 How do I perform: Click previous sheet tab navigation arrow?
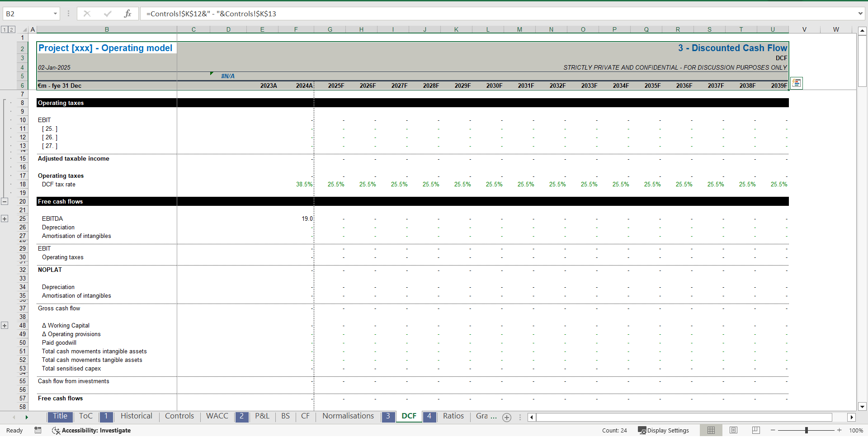pos(14,417)
